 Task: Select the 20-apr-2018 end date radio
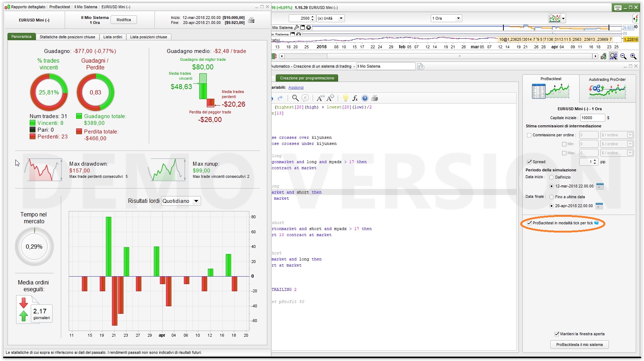[x=552, y=206]
